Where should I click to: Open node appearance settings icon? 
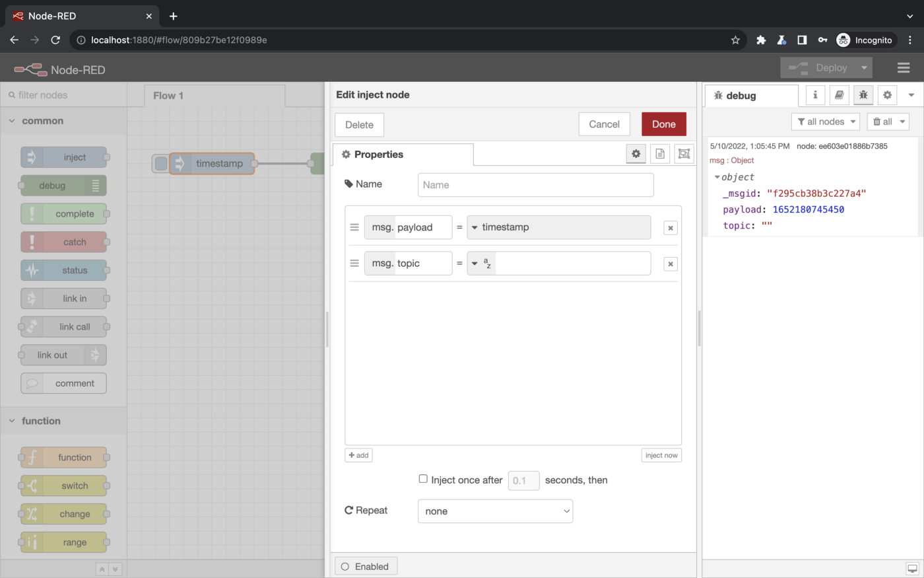(x=684, y=154)
